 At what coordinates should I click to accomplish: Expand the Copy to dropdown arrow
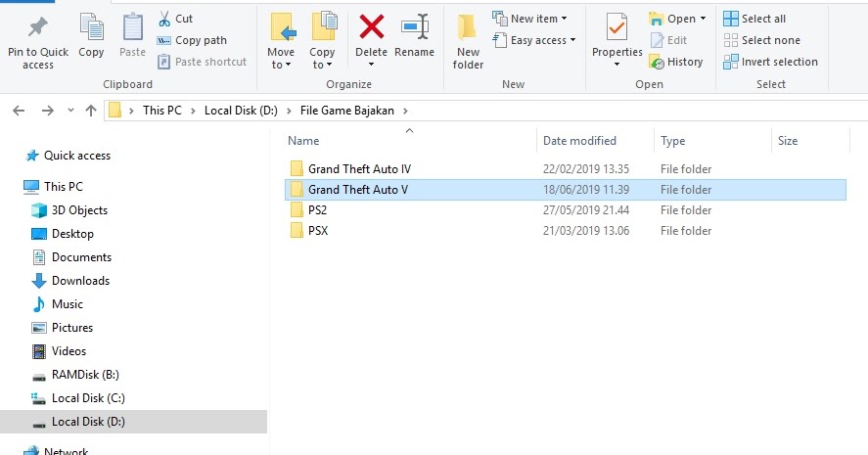[330, 66]
